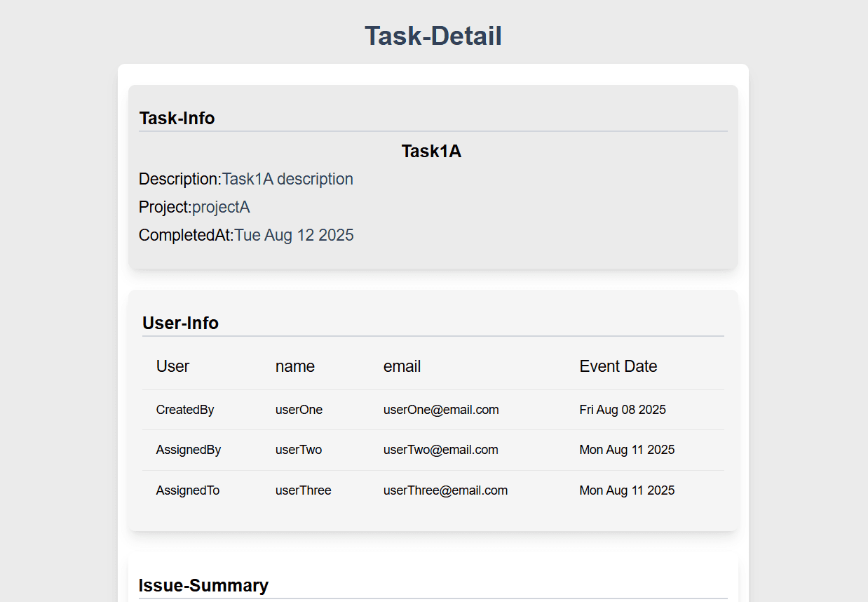Click the userOne name cell
Image resolution: width=868 pixels, height=602 pixels.
tap(299, 410)
